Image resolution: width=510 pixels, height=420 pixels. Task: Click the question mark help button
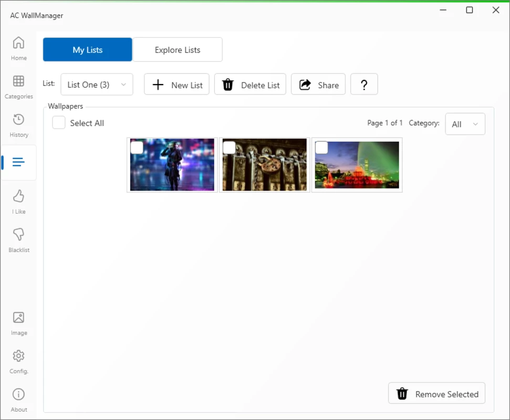pyautogui.click(x=364, y=85)
